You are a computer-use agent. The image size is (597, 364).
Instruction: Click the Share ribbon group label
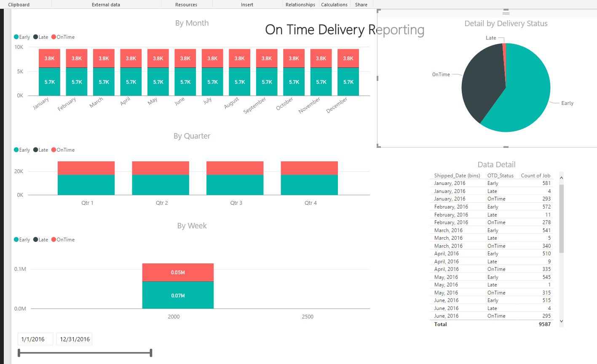point(361,5)
